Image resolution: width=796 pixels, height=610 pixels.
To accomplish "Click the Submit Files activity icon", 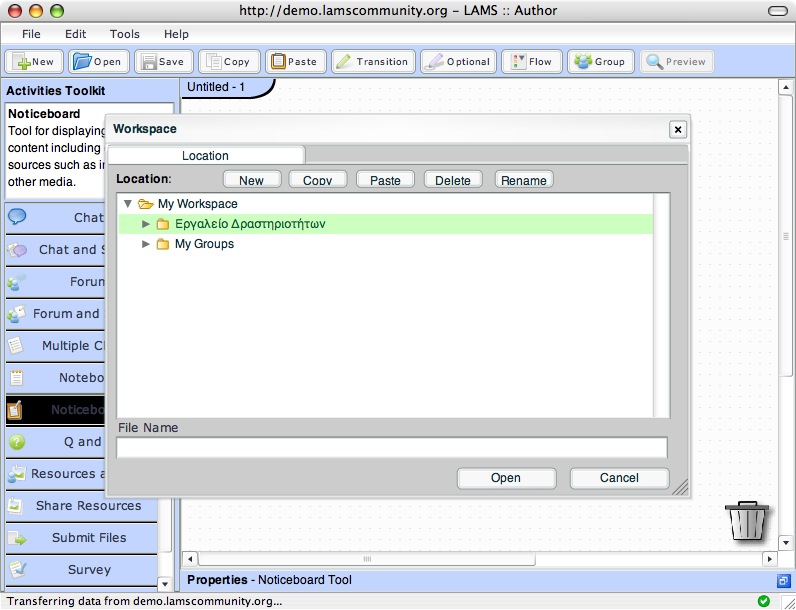I will 17,538.
